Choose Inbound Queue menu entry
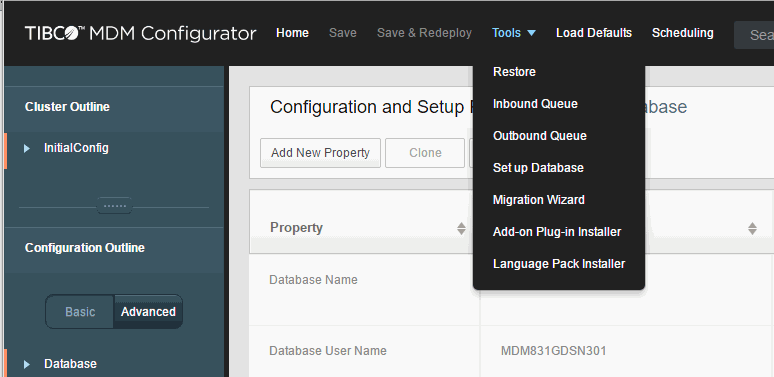 (x=535, y=104)
